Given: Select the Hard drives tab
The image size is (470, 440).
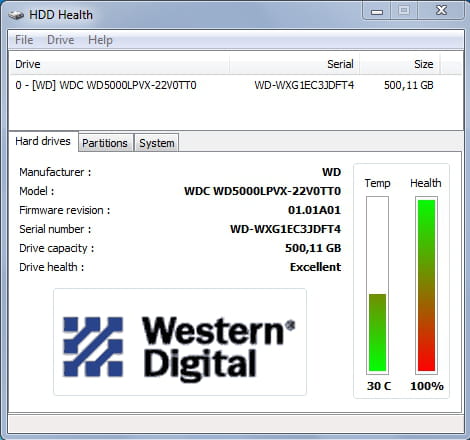Looking at the screenshot, I should pos(43,141).
